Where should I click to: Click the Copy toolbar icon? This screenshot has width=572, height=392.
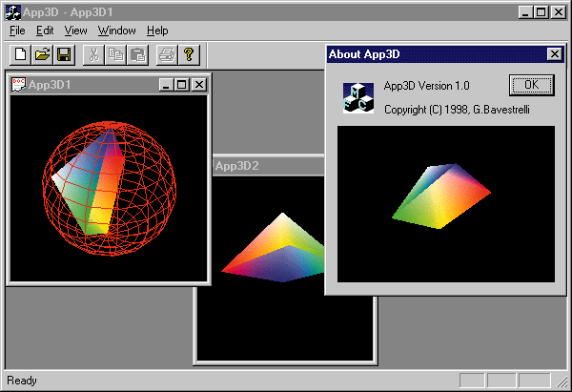tap(116, 54)
